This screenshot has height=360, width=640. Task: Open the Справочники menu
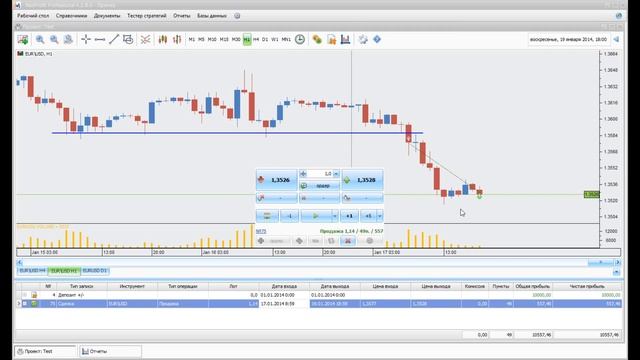[71, 16]
